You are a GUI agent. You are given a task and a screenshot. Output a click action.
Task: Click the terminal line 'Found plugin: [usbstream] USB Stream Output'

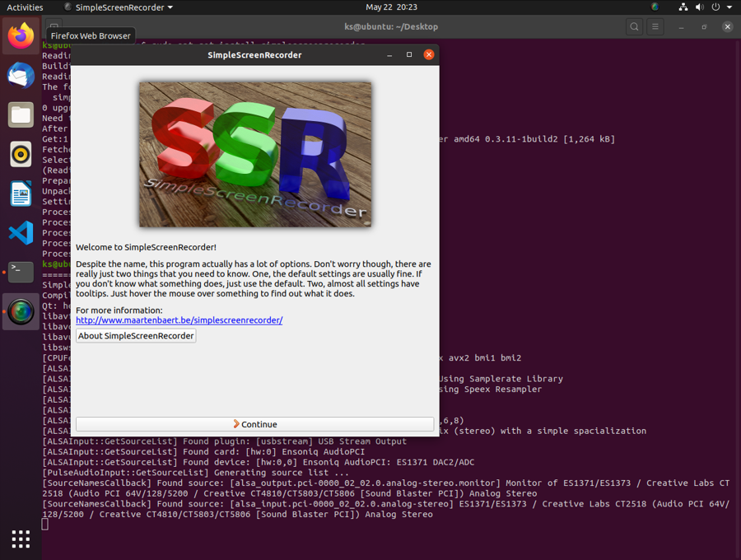click(x=295, y=441)
